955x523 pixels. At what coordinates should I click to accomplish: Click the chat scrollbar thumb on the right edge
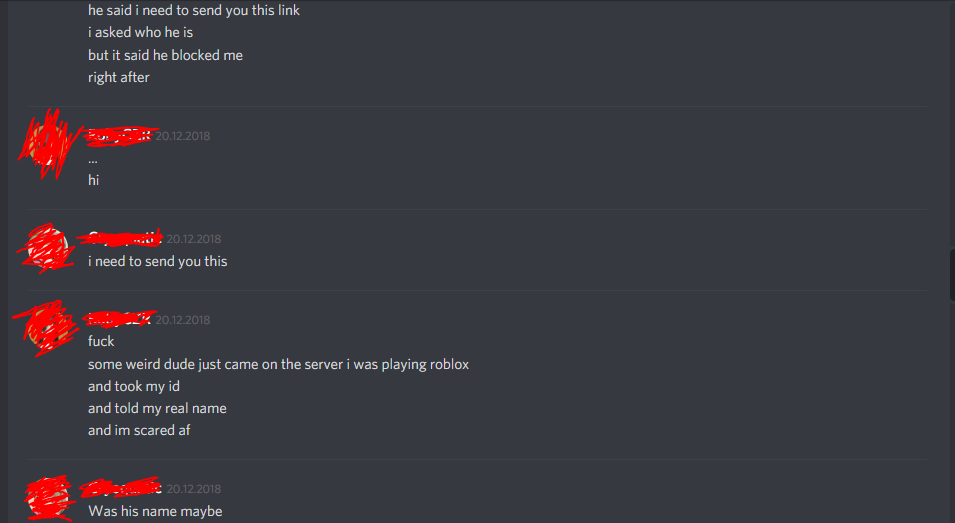pos(952,274)
